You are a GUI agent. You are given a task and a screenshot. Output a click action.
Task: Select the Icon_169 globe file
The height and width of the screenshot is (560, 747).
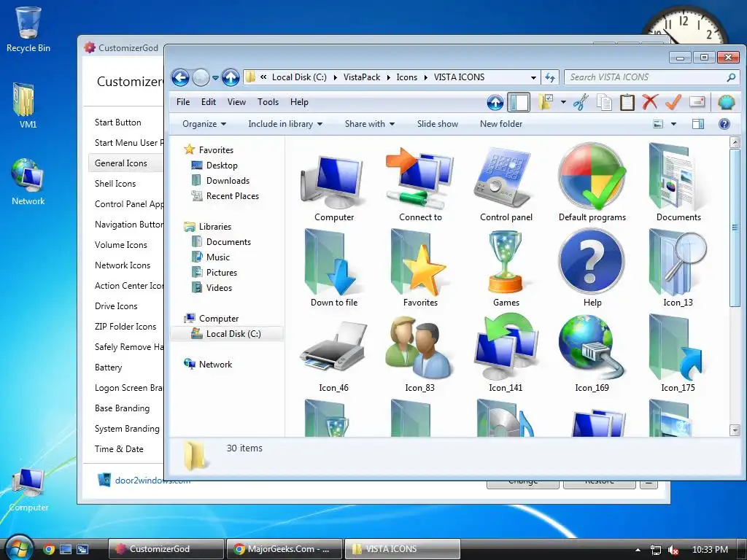(x=592, y=354)
